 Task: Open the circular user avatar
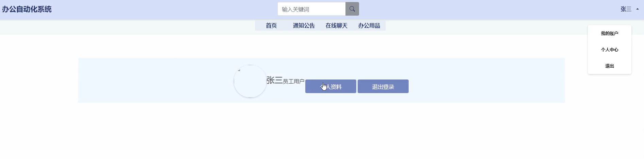250,81
